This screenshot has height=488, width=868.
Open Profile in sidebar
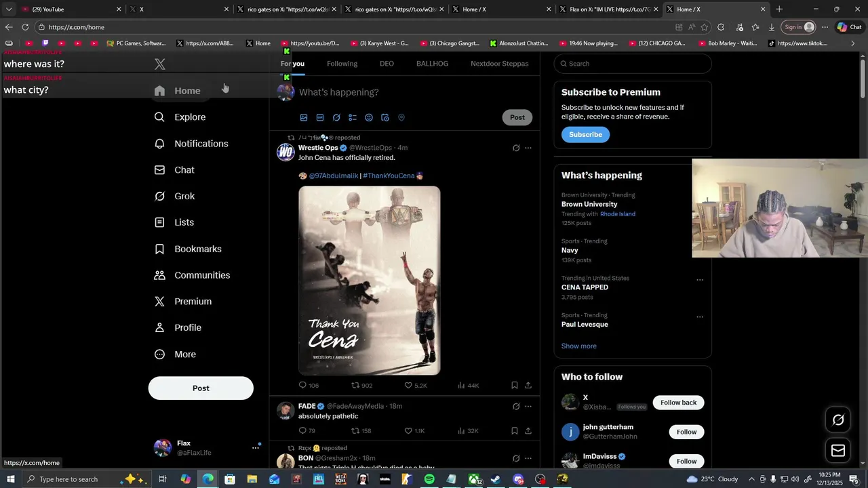point(178,328)
